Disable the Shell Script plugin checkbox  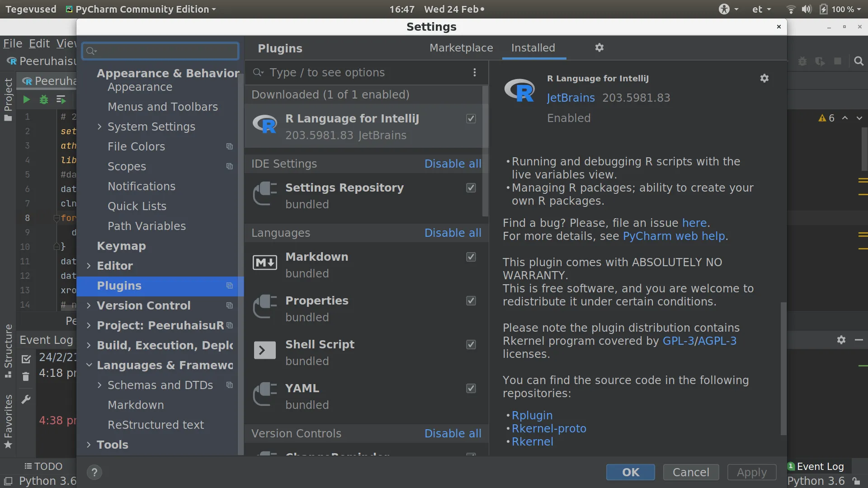(471, 345)
